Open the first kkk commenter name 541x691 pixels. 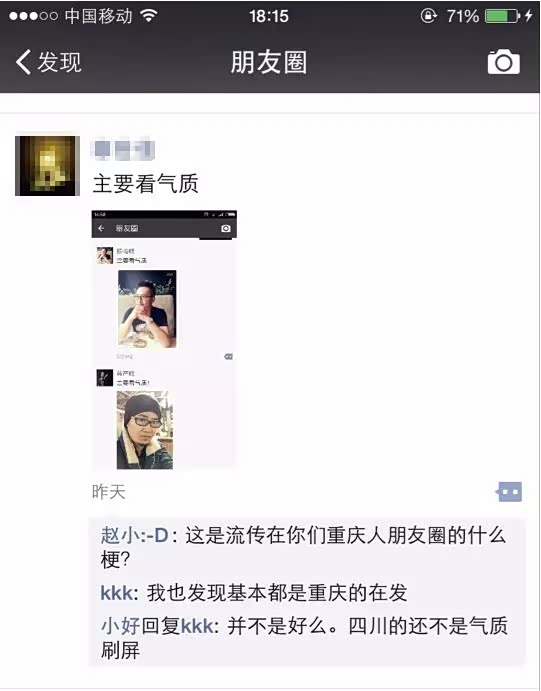point(117,593)
